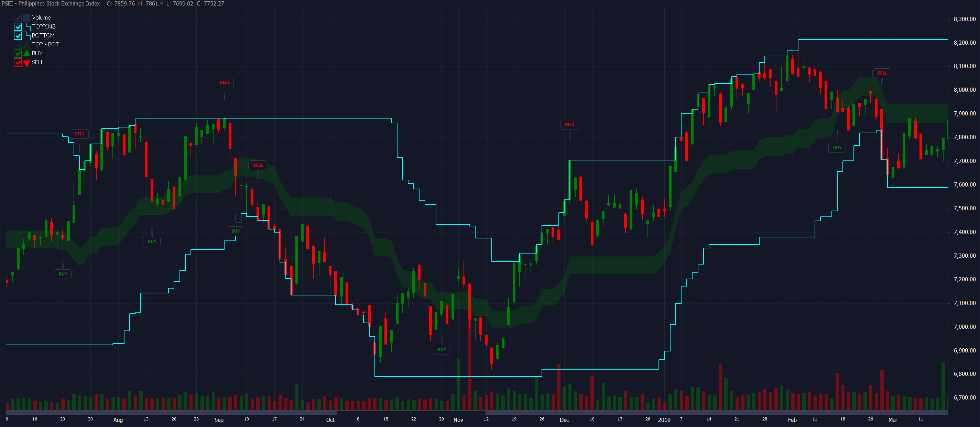Uncheck the TOPPING line checkbox
The image size is (980, 427).
tap(18, 26)
